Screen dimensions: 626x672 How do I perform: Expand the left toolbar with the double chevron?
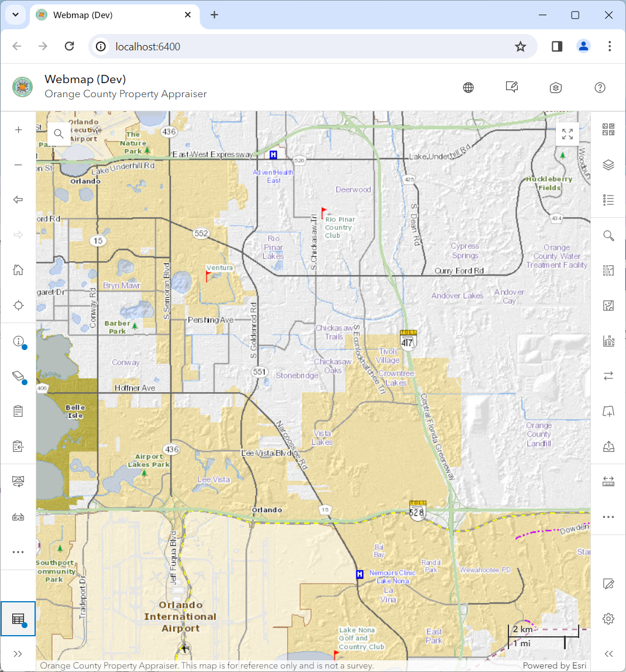click(18, 654)
